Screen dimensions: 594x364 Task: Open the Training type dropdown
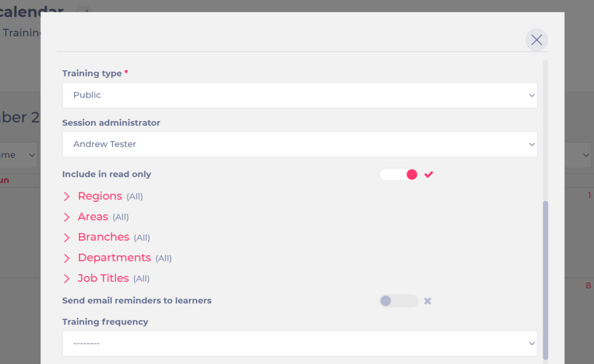pyautogui.click(x=300, y=95)
